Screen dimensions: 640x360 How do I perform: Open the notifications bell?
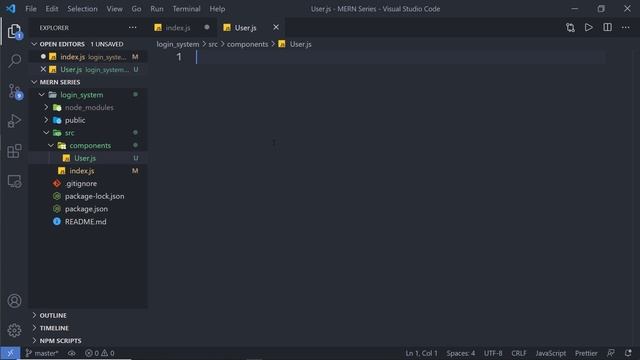628,353
